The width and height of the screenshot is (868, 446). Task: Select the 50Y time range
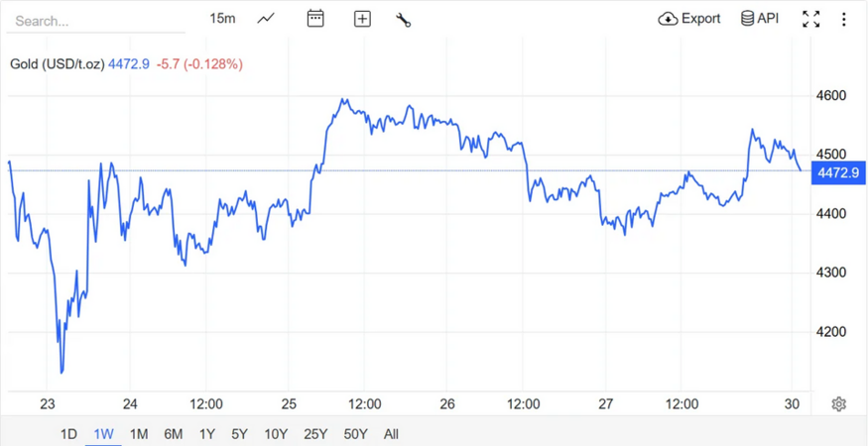[355, 434]
